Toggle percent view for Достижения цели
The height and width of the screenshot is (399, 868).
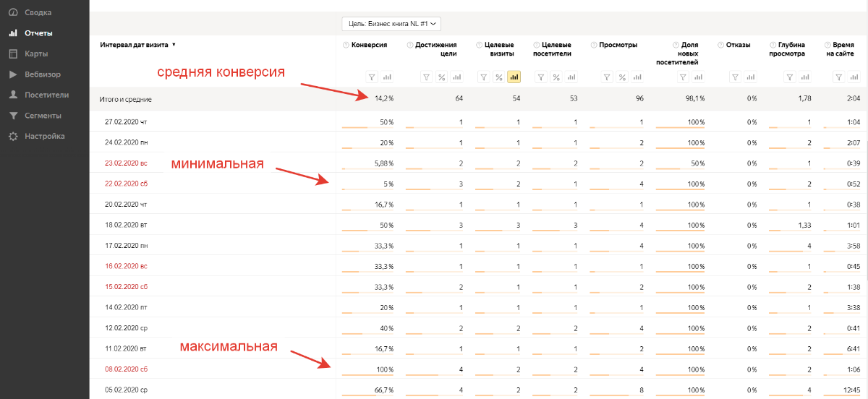[441, 77]
